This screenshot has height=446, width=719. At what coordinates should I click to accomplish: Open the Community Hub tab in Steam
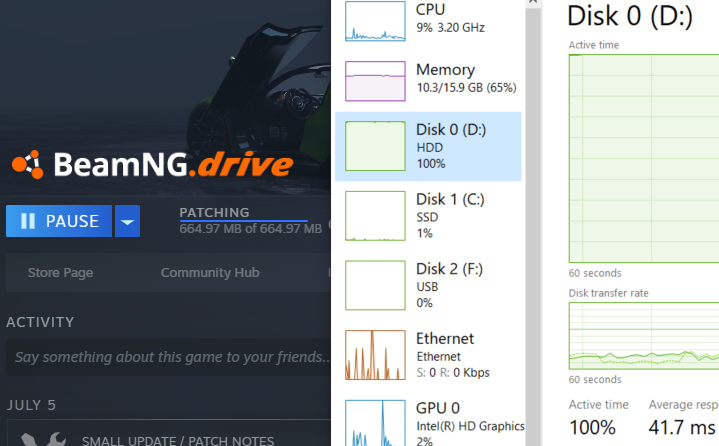coord(210,273)
